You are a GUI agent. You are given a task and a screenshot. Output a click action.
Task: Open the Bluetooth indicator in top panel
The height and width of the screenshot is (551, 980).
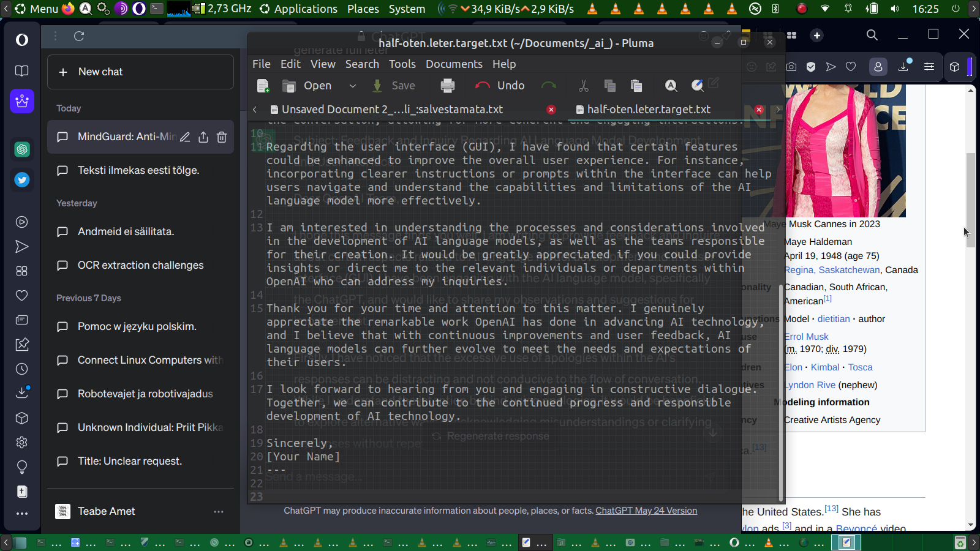[x=775, y=9]
